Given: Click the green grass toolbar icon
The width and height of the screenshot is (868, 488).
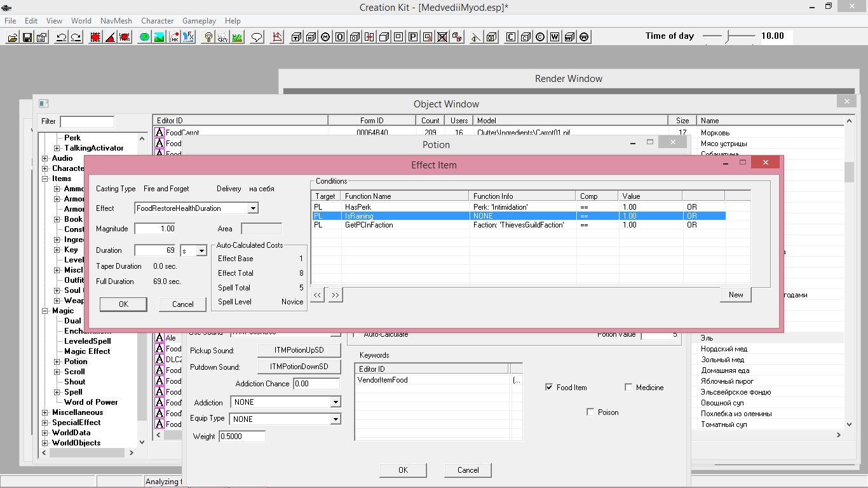Looking at the screenshot, I should [x=237, y=37].
